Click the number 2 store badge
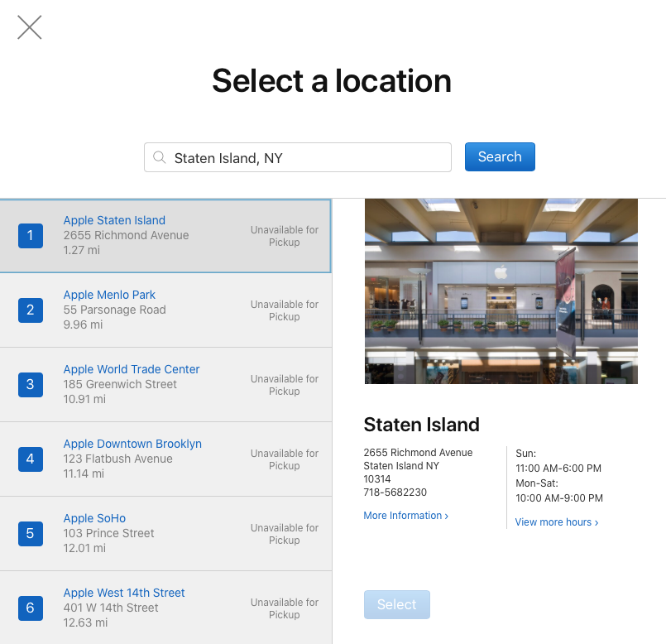666x644 pixels. 31,310
